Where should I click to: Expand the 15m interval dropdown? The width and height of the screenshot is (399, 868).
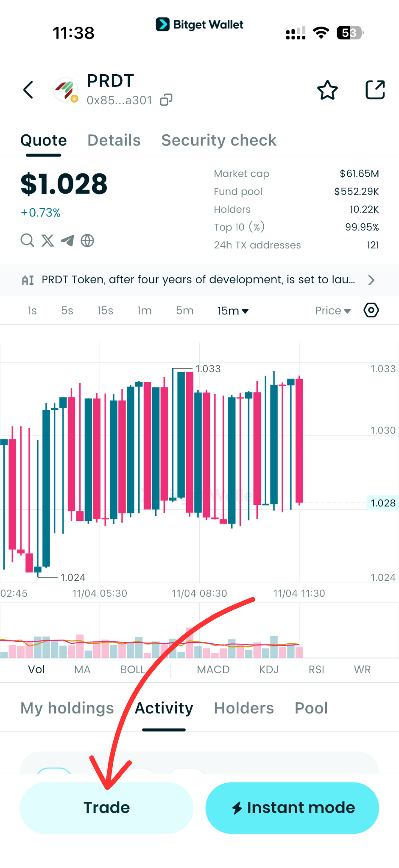[x=233, y=311]
